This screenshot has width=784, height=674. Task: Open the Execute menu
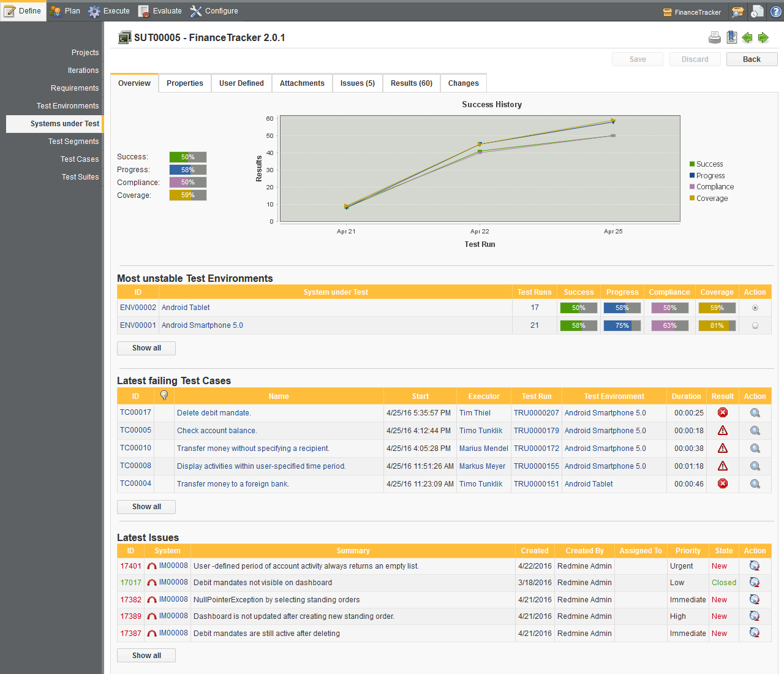(109, 11)
